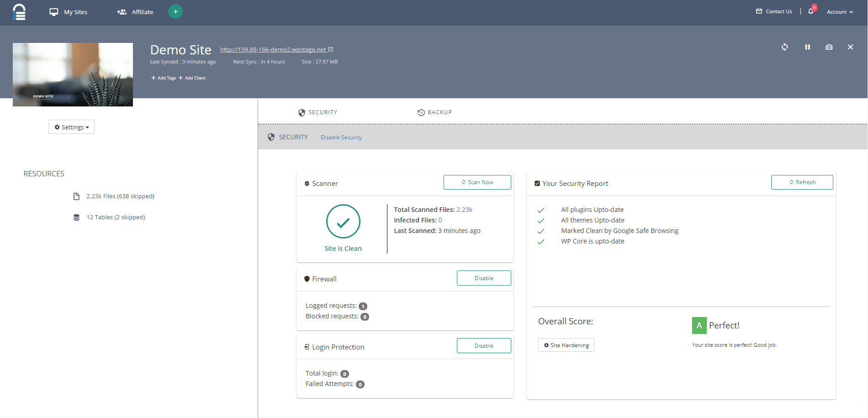
Task: Click the padlock logo in top bar
Action: coord(19,12)
